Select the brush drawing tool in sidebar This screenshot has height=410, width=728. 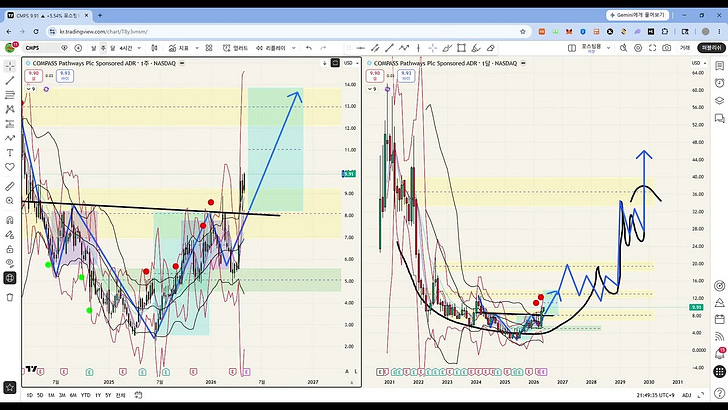[10, 138]
